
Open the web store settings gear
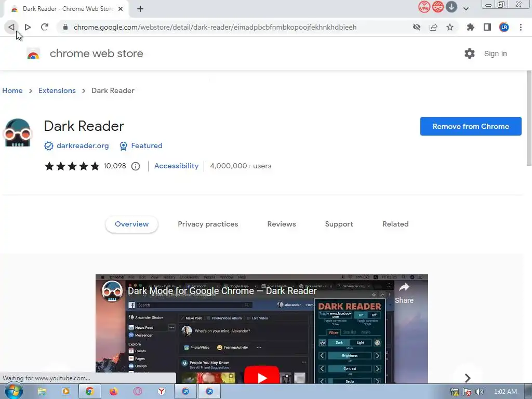tap(470, 54)
